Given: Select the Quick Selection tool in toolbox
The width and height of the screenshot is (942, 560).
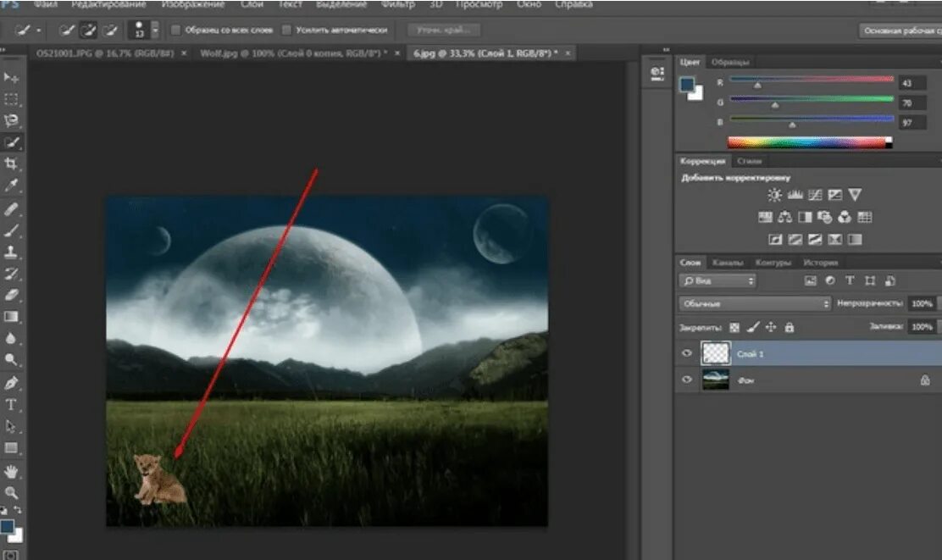Looking at the screenshot, I should (11, 142).
